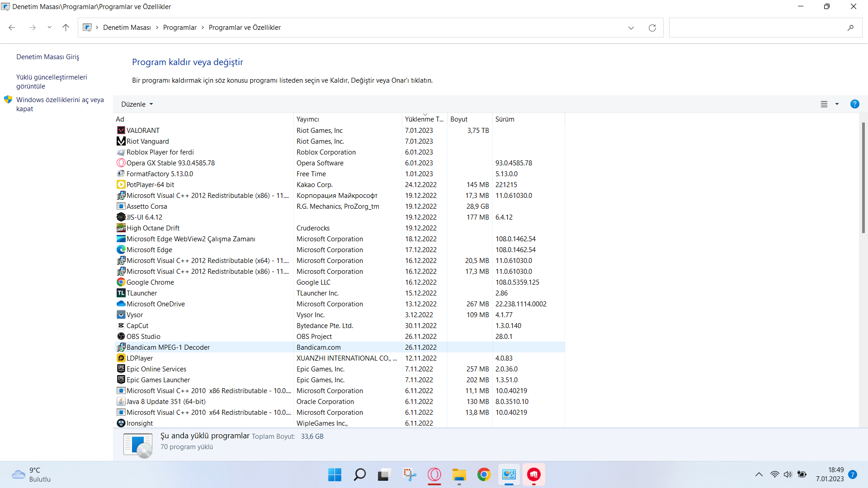868x488 pixels.
Task: Click into the search input field
Action: click(x=755, y=28)
